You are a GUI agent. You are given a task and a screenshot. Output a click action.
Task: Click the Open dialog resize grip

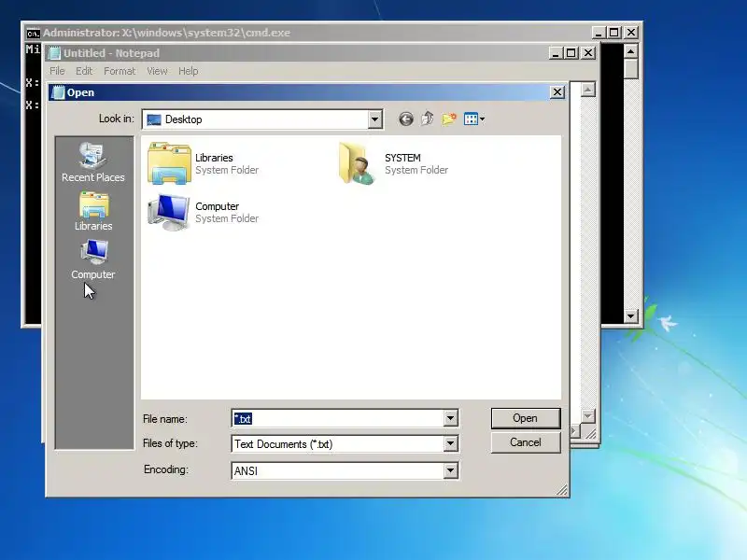tap(562, 490)
